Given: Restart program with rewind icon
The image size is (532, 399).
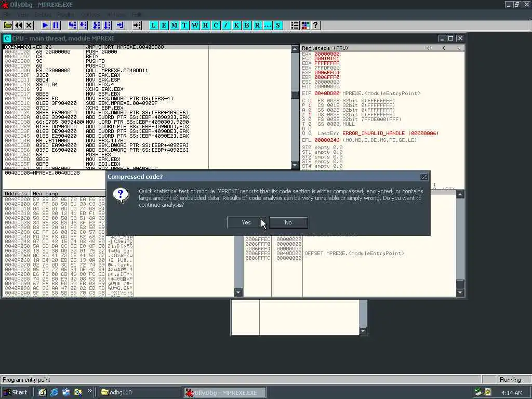Looking at the screenshot, I should tap(19, 25).
